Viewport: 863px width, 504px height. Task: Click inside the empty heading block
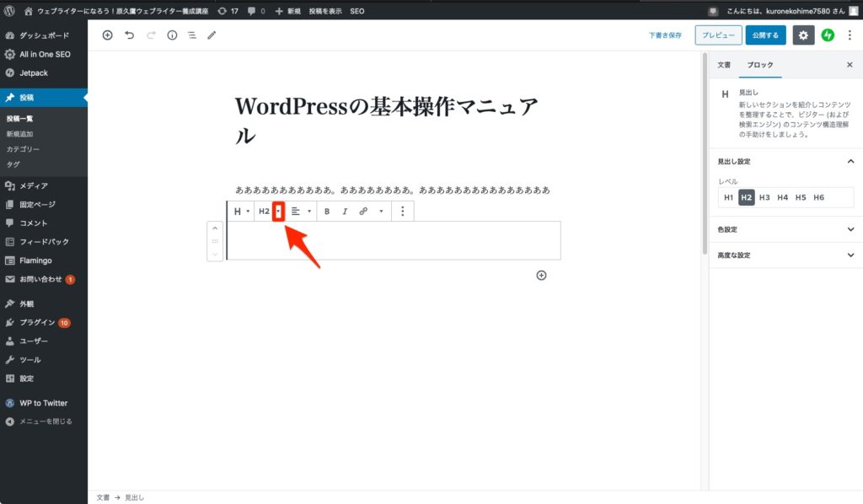(x=394, y=240)
